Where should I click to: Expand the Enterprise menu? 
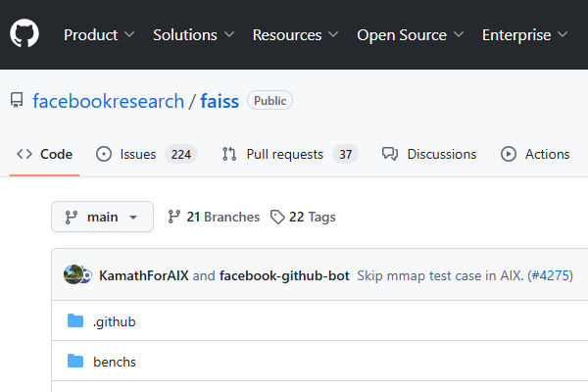(524, 35)
